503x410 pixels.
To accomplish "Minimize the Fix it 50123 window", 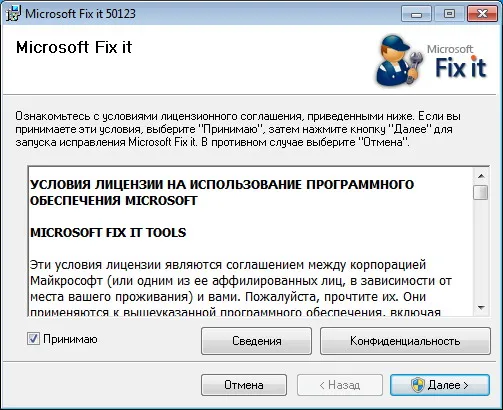I will (417, 14).
